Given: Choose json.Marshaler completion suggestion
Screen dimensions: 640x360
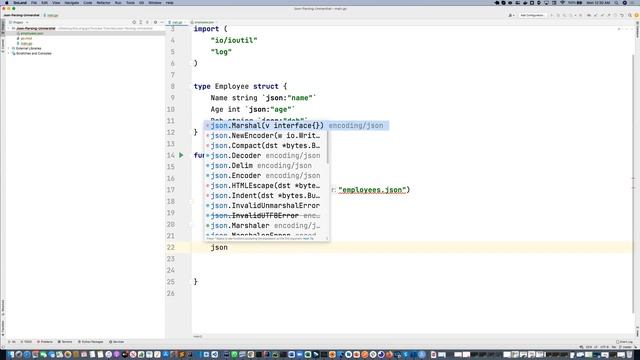Looking at the screenshot, I should pyautogui.click(x=266, y=226).
